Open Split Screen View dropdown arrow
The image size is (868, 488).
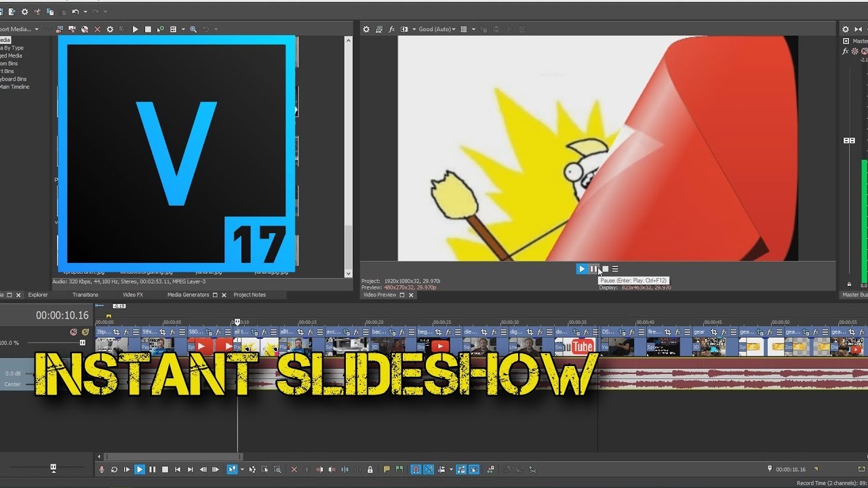click(414, 29)
